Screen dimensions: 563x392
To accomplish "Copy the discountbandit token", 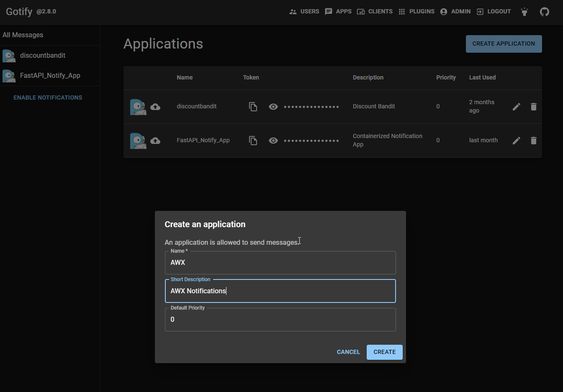I will (253, 106).
